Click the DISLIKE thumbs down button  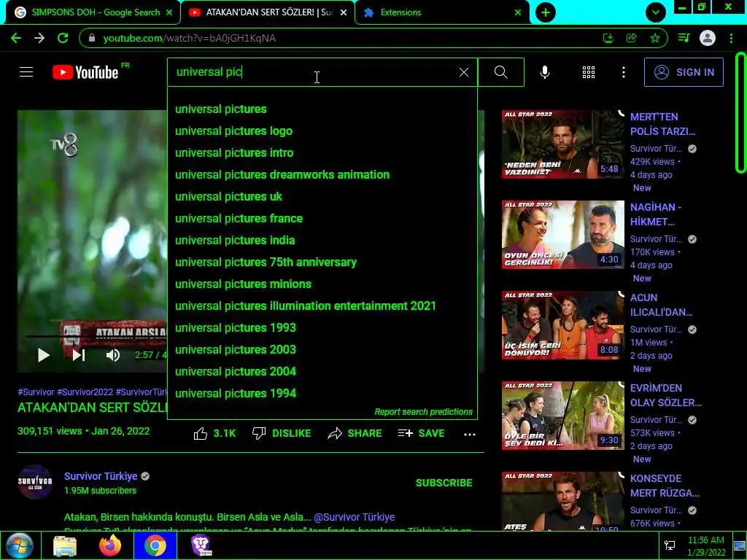pyautogui.click(x=282, y=433)
